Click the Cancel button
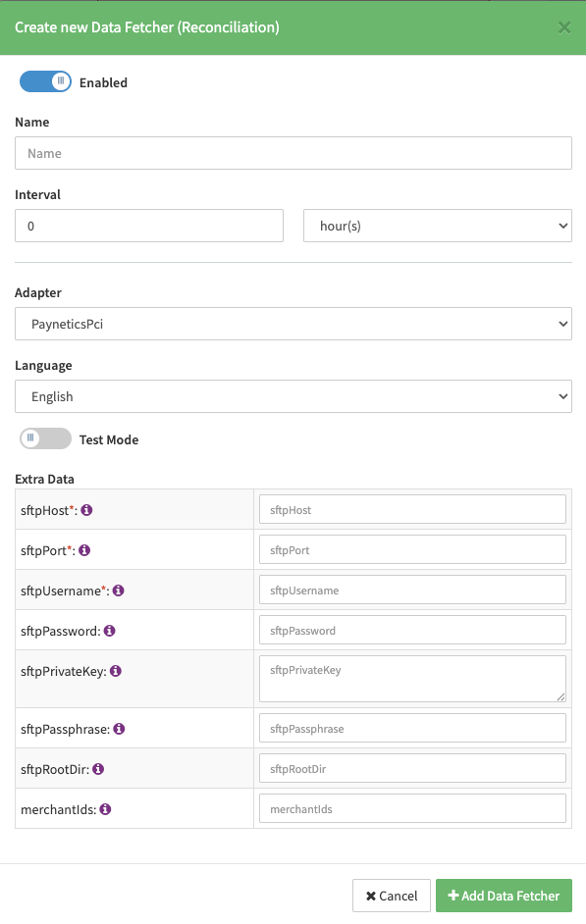 [392, 896]
